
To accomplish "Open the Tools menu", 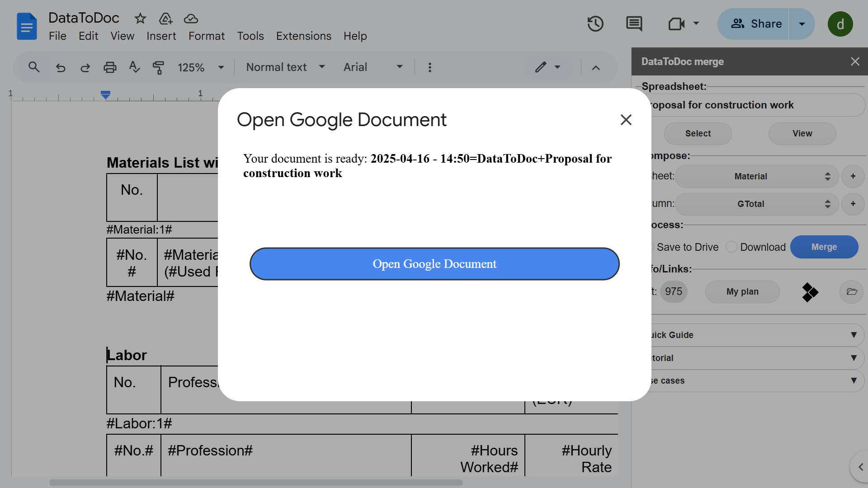I will pyautogui.click(x=250, y=36).
